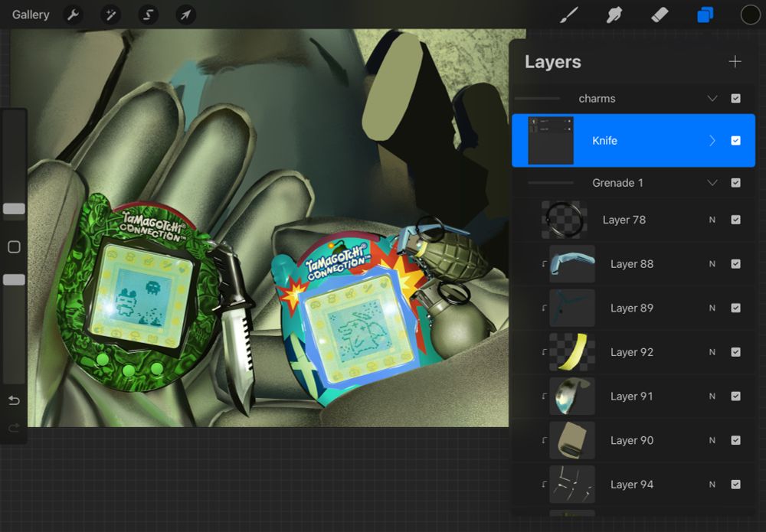Toggle visibility of the Grenade 1 group
The image size is (766, 532).
(735, 183)
